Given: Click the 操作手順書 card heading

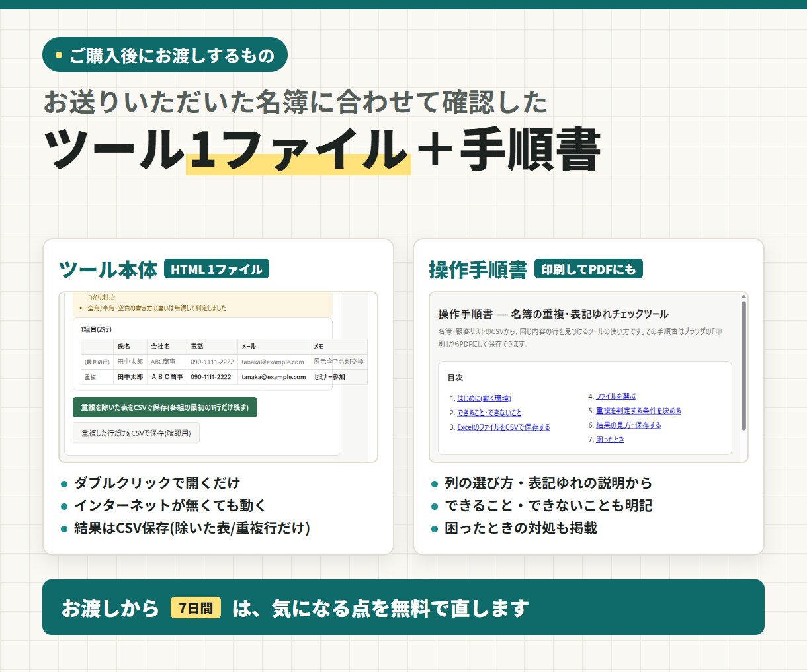Looking at the screenshot, I should point(478,270).
